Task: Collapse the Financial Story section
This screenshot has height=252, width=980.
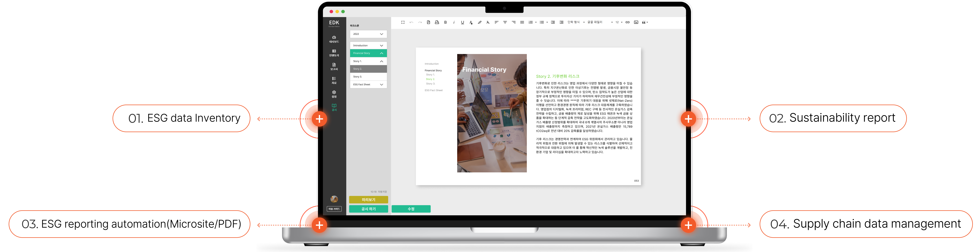Action: click(368, 53)
